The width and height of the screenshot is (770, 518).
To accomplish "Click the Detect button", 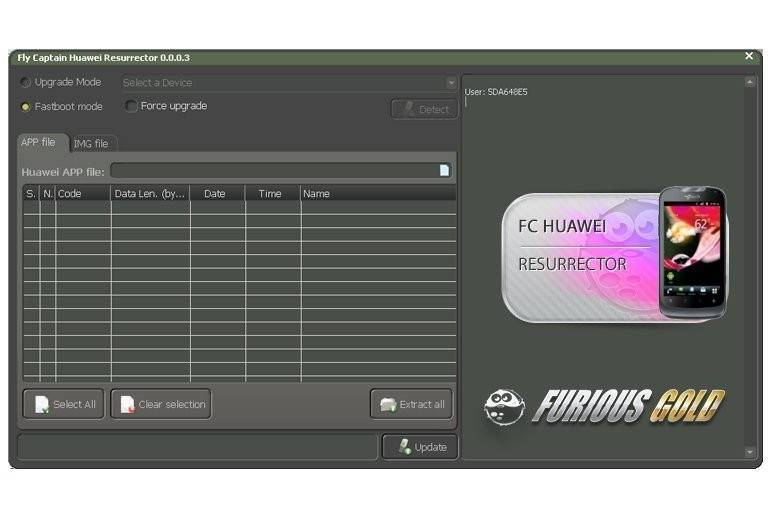I will 425,109.
